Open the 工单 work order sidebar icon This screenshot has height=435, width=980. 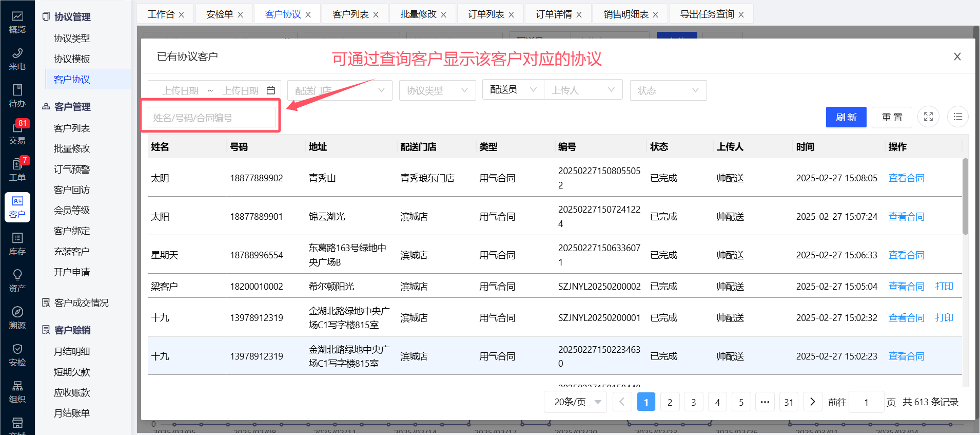17,170
